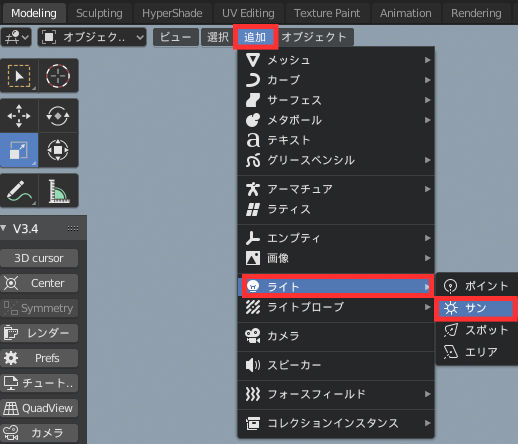Click the light bulb icon next to ライト
The image size is (518, 444).
point(253,287)
